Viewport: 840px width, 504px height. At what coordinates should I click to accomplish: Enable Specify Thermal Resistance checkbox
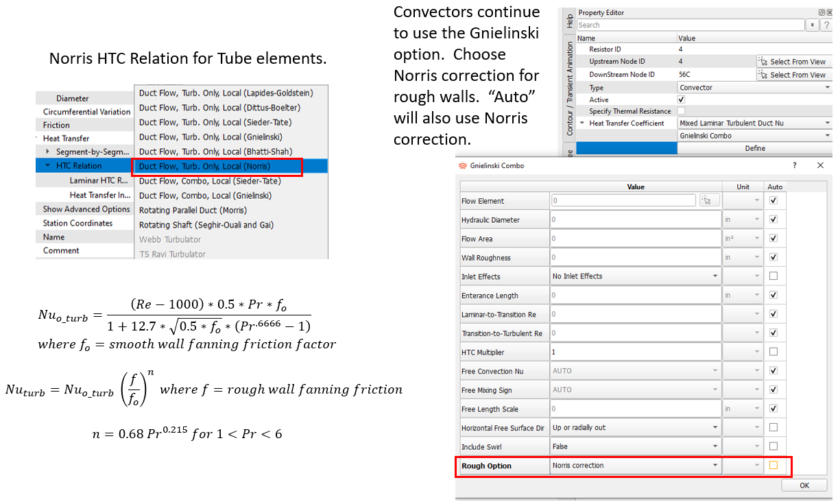(682, 111)
